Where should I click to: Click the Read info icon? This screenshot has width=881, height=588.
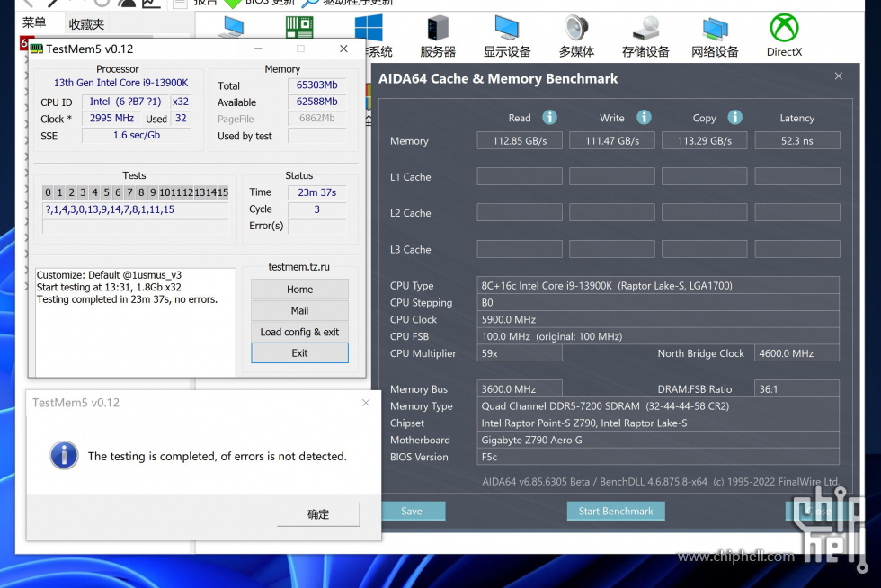click(x=549, y=117)
